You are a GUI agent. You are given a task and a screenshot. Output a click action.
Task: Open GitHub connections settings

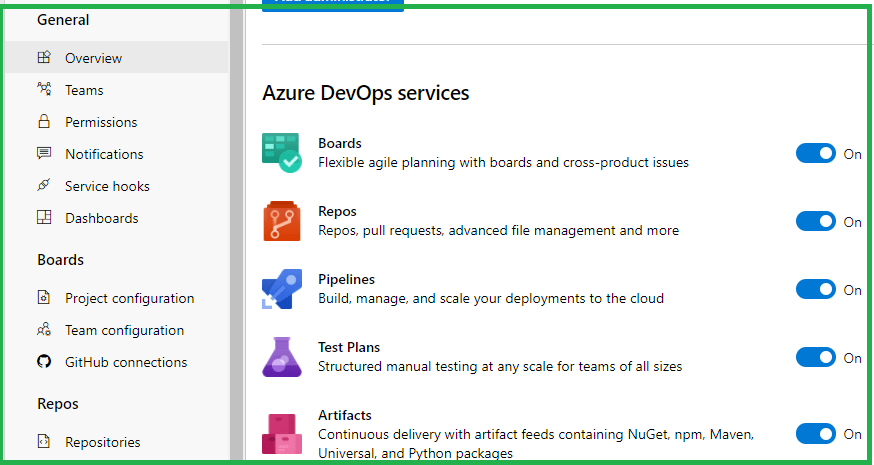(x=116, y=362)
